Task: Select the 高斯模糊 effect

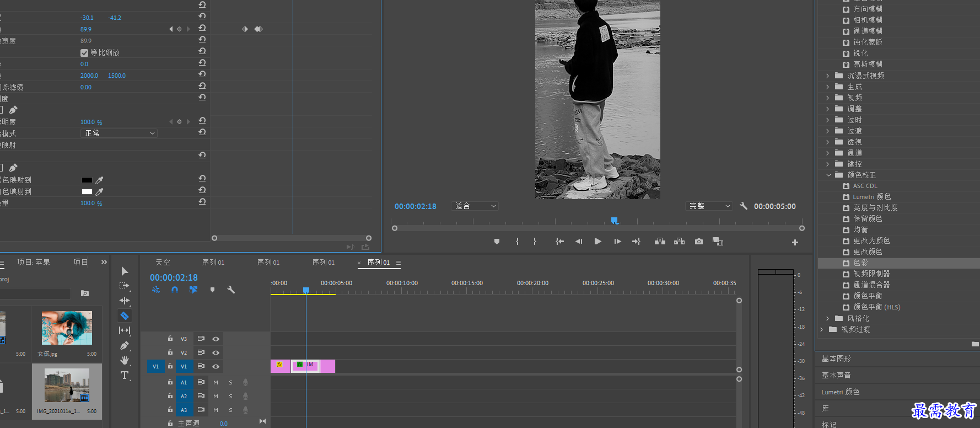Action: pyautogui.click(x=868, y=65)
